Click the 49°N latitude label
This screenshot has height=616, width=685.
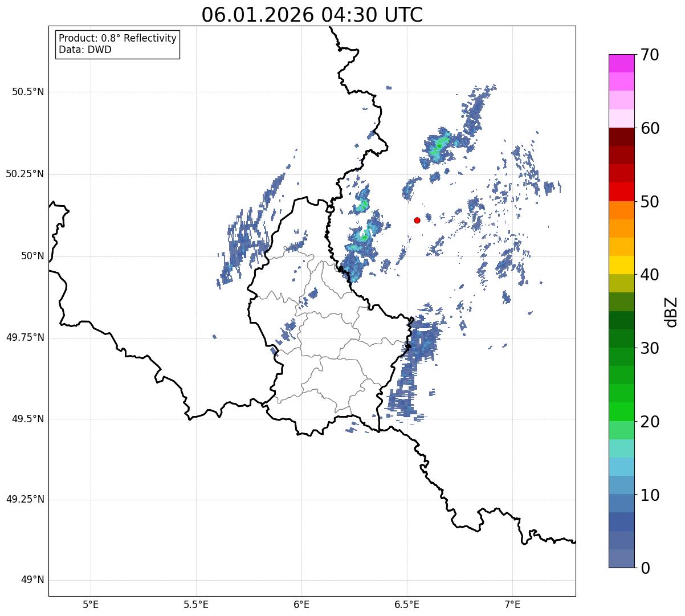click(x=32, y=580)
